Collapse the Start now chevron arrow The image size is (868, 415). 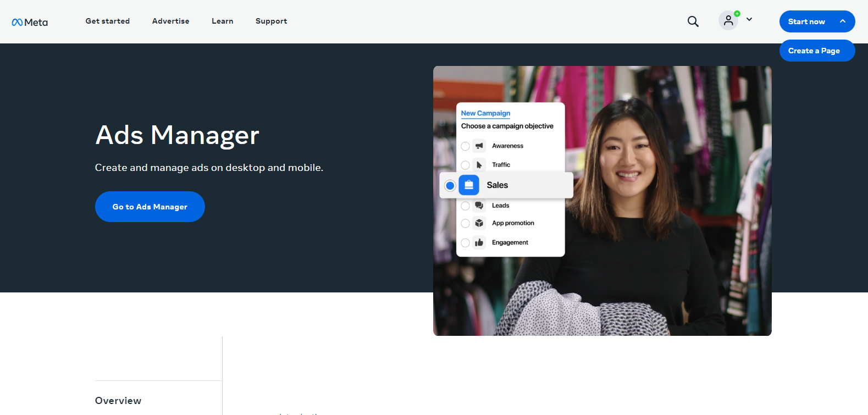[x=843, y=21]
